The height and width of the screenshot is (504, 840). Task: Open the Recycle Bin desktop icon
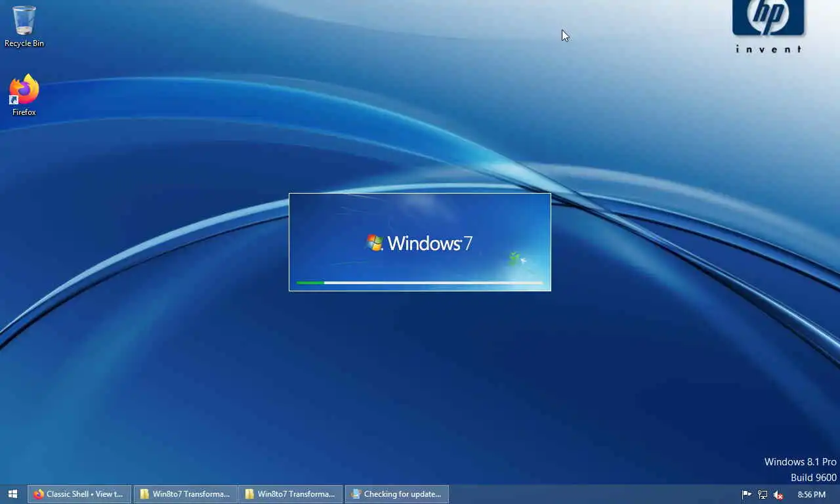click(x=24, y=27)
